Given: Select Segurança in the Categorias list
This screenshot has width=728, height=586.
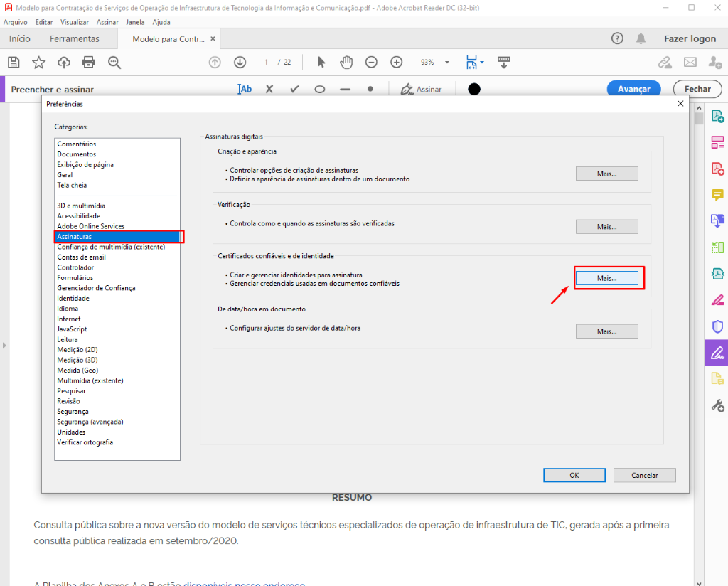Looking at the screenshot, I should pos(73,411).
